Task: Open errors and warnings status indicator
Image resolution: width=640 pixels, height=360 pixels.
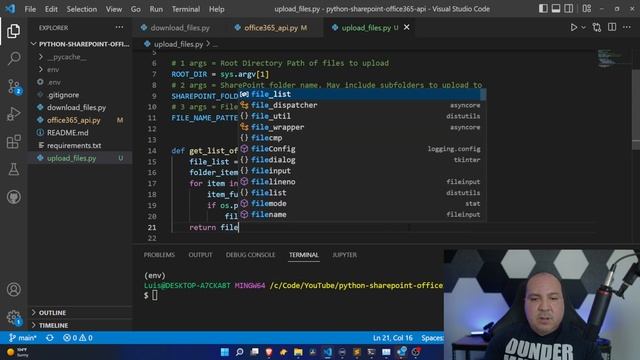Action: click(78, 338)
